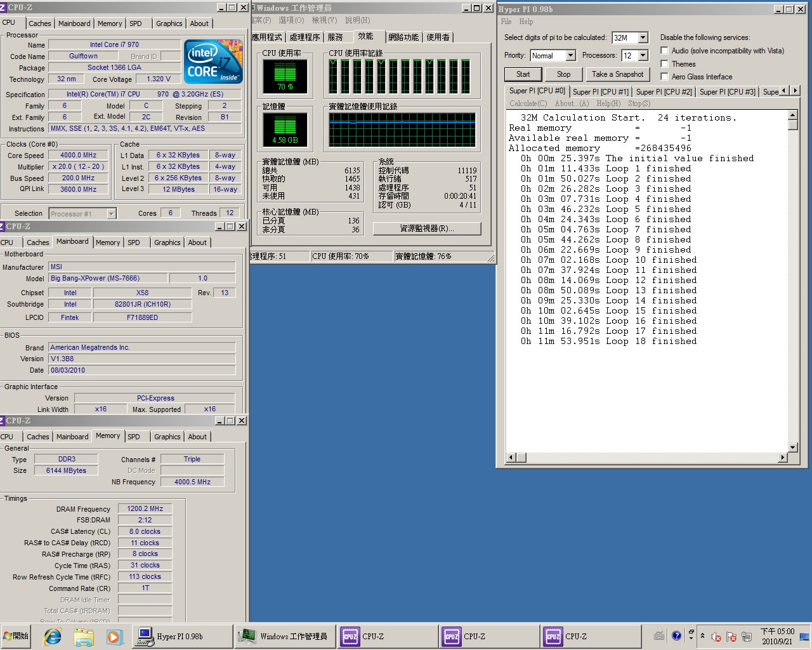Switch to the Hyper PI 0.98b taskbar button

(183, 636)
